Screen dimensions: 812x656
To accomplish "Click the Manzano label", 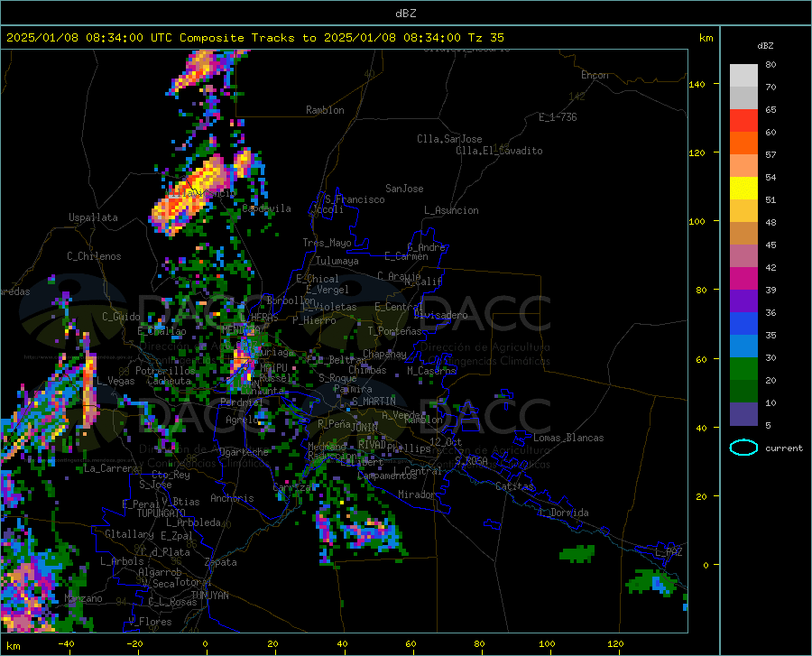I will [83, 598].
